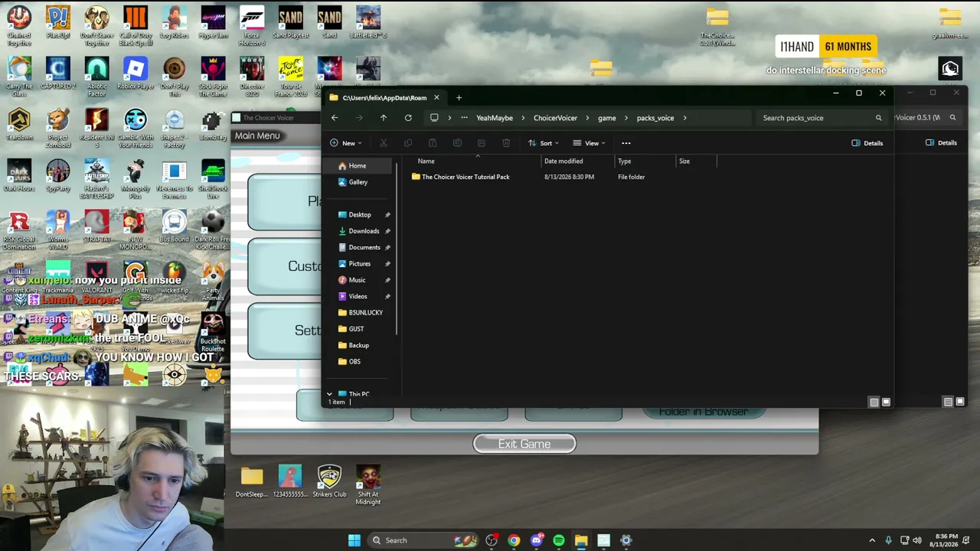
Task: Select the PlateUp! desktop icon
Action: (57, 21)
